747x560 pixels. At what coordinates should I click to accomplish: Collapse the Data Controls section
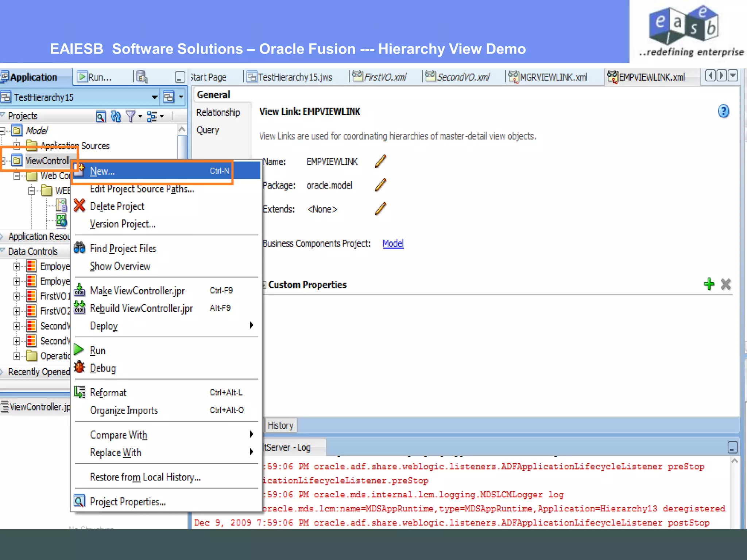coord(3,251)
